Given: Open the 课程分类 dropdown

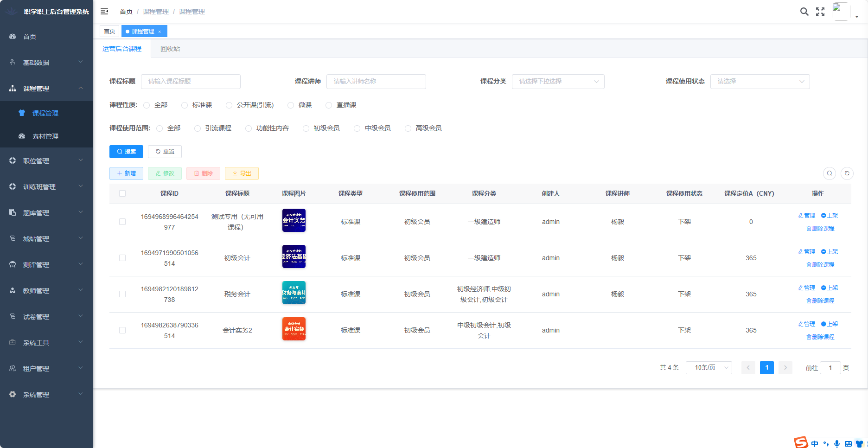Looking at the screenshot, I should pyautogui.click(x=558, y=82).
